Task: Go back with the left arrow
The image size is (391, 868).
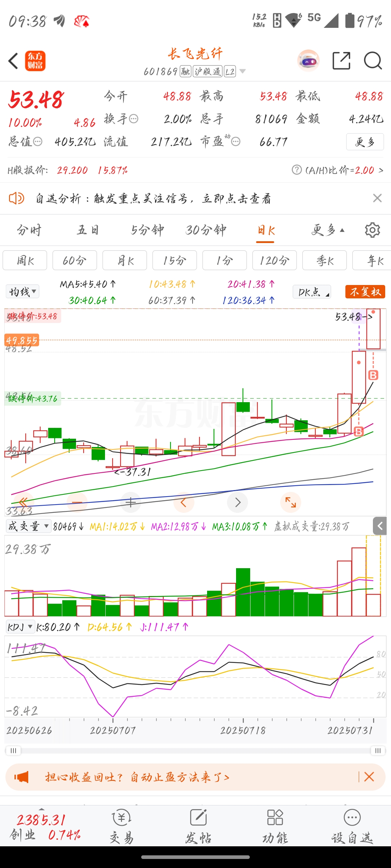Action: click(x=13, y=61)
